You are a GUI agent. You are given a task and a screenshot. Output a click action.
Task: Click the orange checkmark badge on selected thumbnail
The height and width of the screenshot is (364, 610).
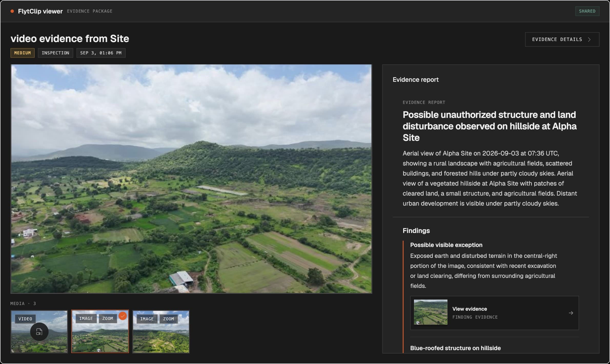coord(123,316)
